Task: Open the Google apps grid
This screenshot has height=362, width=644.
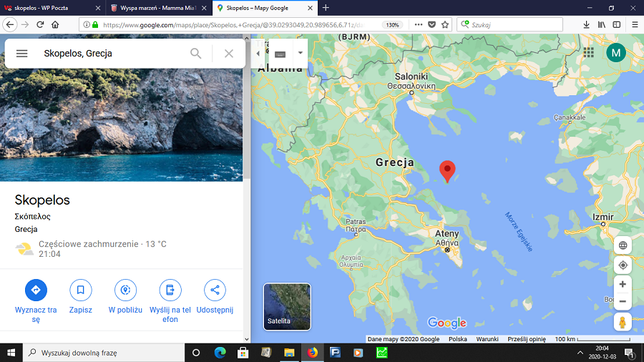Action: (588, 52)
